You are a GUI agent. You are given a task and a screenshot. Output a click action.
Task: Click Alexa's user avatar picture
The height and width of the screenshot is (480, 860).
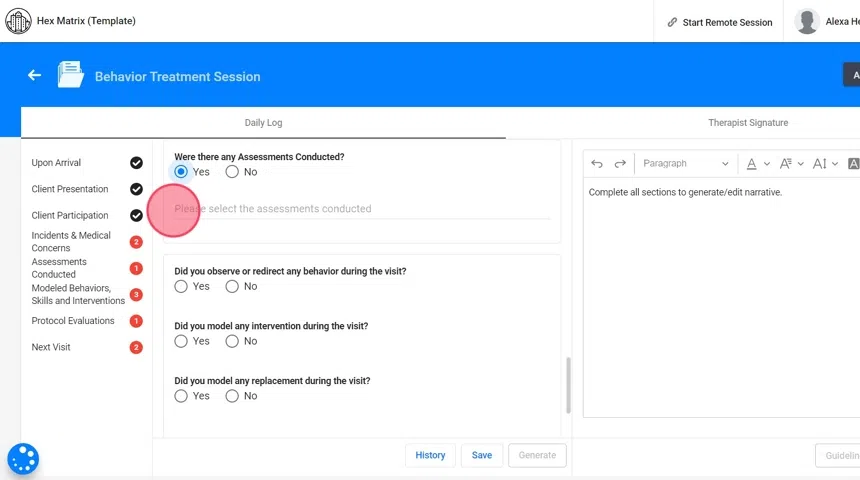click(807, 21)
